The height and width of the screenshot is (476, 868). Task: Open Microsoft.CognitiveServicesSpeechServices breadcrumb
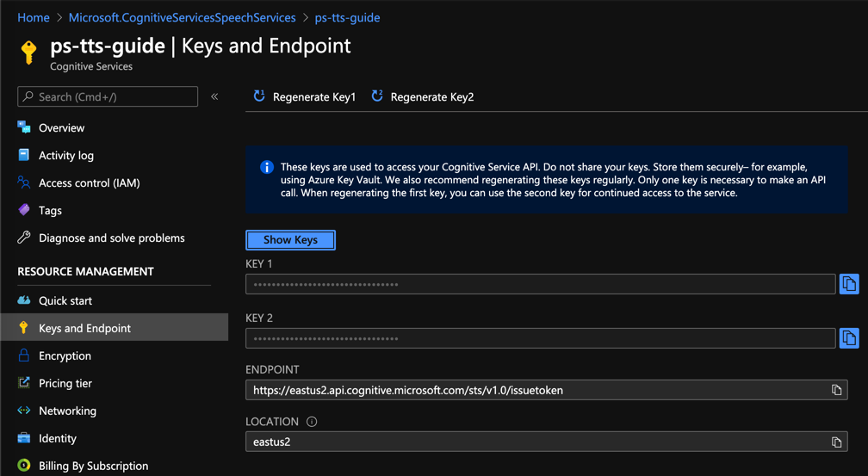183,18
